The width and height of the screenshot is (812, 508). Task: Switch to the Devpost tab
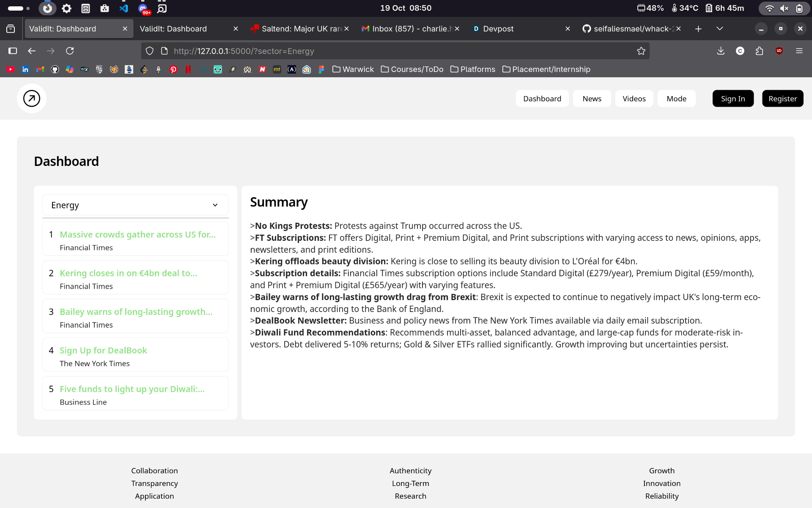coord(498,29)
